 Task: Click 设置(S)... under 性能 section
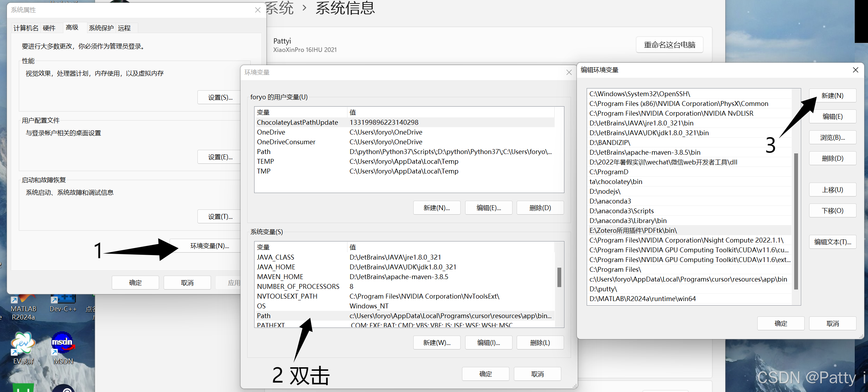[x=220, y=98]
